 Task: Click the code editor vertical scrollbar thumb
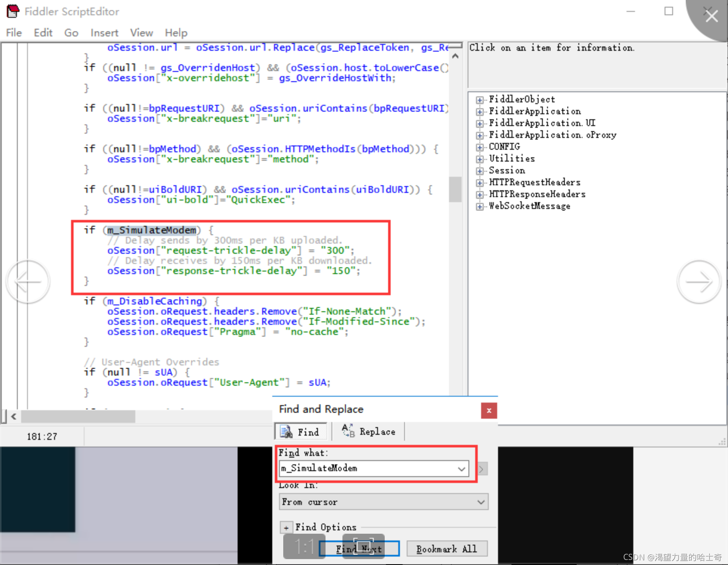(x=455, y=189)
